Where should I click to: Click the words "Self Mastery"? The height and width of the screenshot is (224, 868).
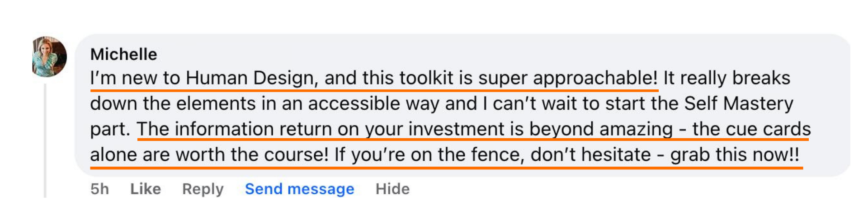(738, 104)
